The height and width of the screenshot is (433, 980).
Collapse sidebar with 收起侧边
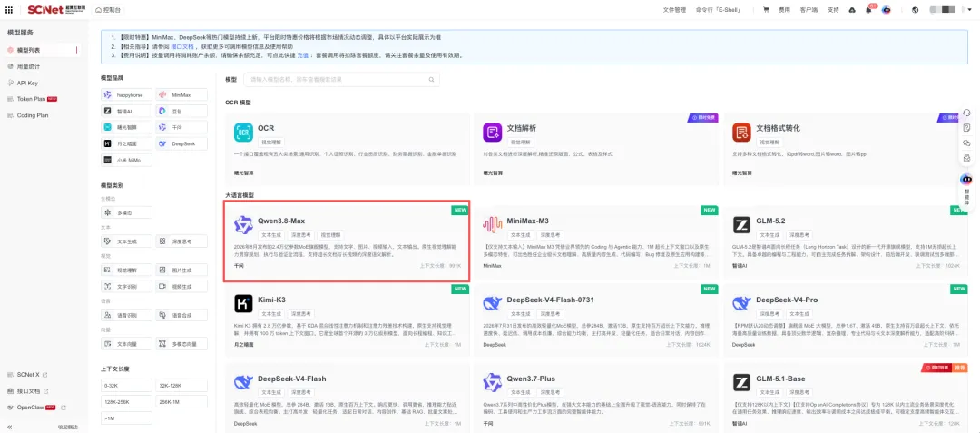pyautogui.click(x=67, y=427)
